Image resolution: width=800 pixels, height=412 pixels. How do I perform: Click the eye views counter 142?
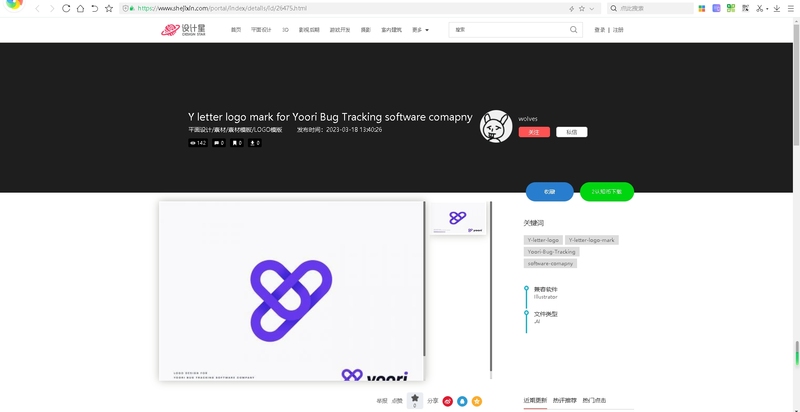[198, 143]
